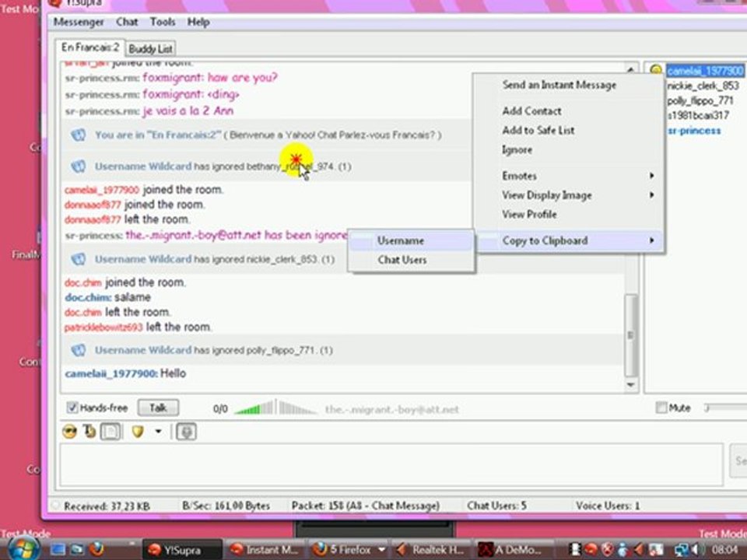
Task: Click the smiley icon beside camelaii_1977900
Action: pos(656,69)
